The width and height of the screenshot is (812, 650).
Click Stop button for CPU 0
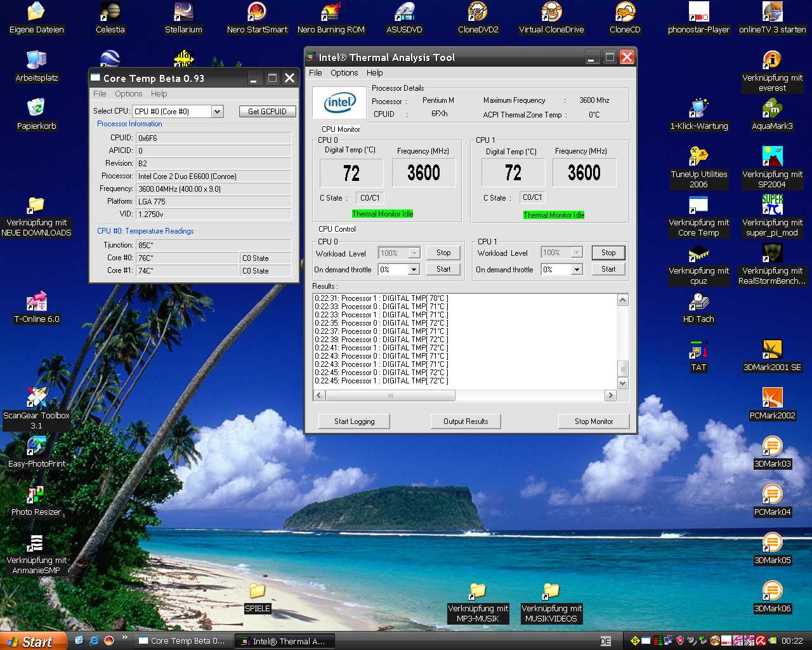click(x=443, y=253)
